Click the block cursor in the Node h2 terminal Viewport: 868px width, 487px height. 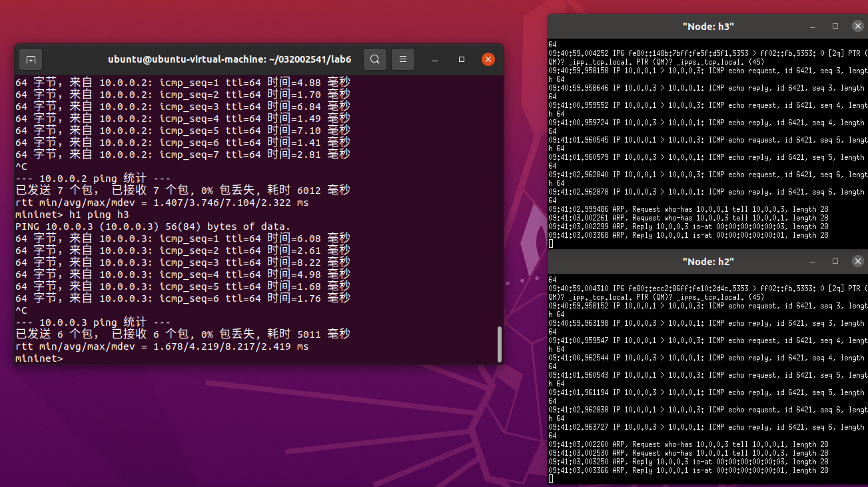tap(551, 479)
